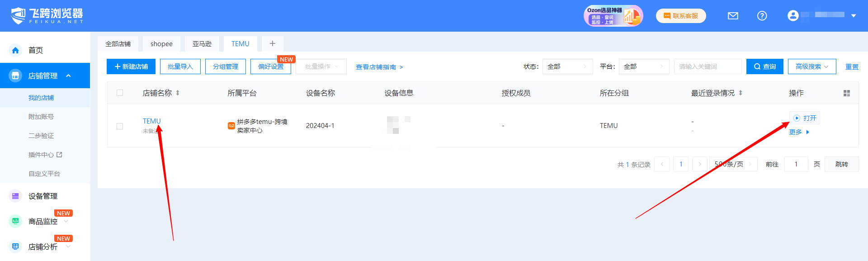868x261 pixels.
Task: Open the platform dropdown filter
Action: pyautogui.click(x=643, y=66)
